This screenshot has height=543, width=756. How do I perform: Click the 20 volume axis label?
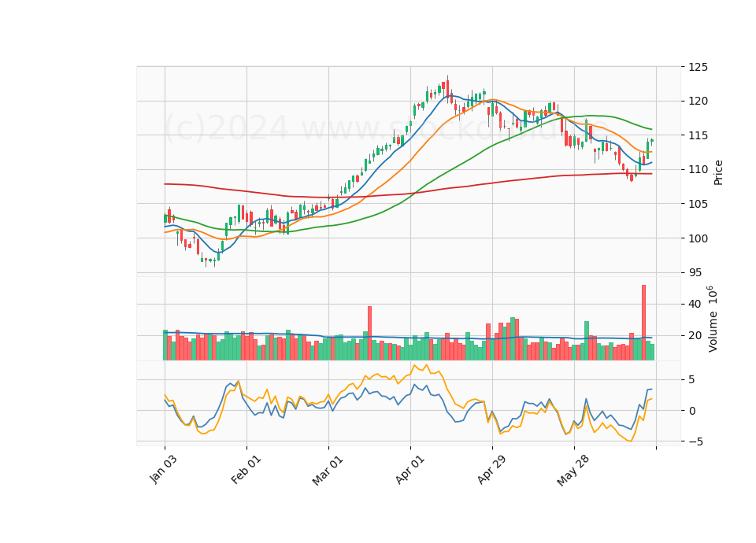click(x=695, y=336)
